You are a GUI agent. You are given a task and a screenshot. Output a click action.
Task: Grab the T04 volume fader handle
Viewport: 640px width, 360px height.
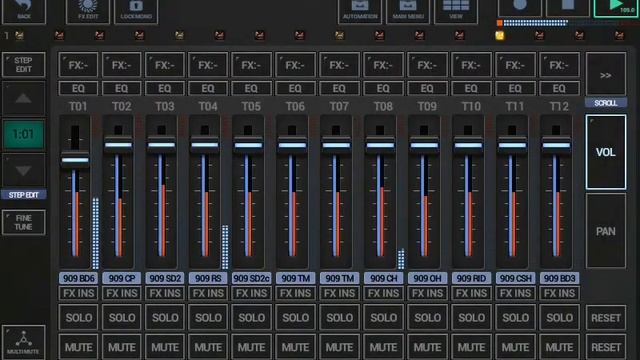coord(205,145)
